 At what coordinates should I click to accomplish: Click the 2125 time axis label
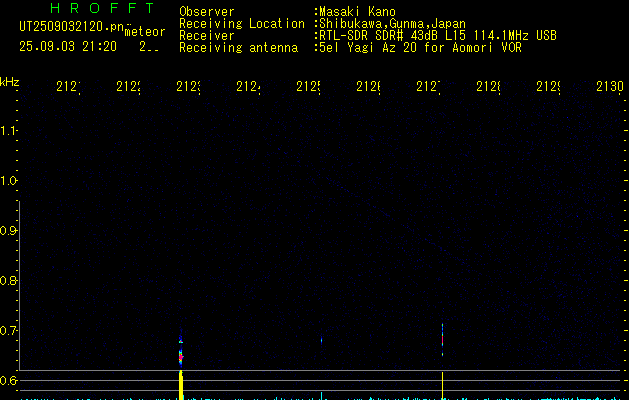tap(308, 87)
